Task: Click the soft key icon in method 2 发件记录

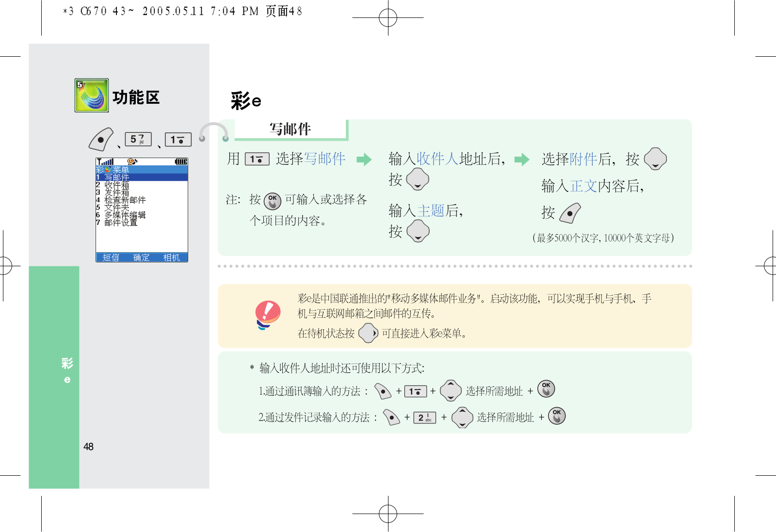Action: 391,417
